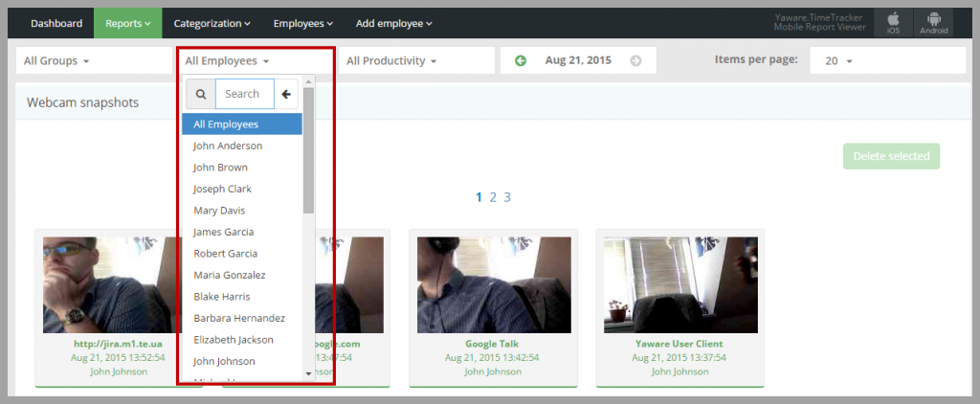980x404 pixels.
Task: Select John Johnson in the dropdown list
Action: pyautogui.click(x=242, y=361)
